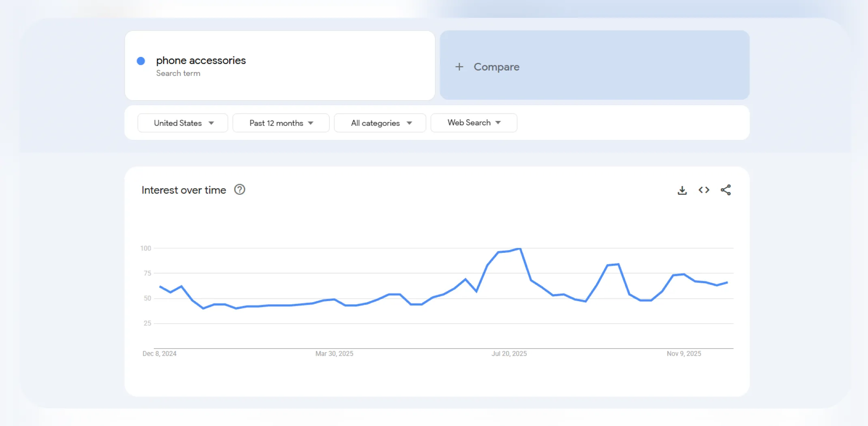This screenshot has height=426, width=868.
Task: Click the plus icon in the Compare box
Action: click(x=459, y=66)
